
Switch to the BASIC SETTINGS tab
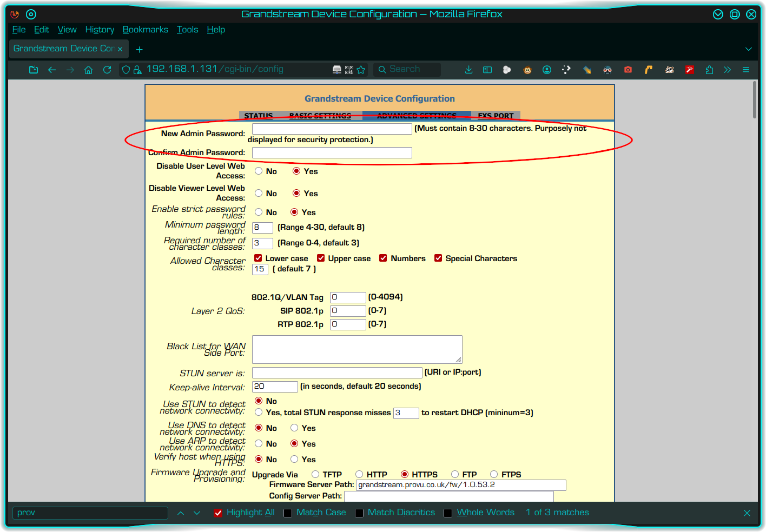(320, 116)
